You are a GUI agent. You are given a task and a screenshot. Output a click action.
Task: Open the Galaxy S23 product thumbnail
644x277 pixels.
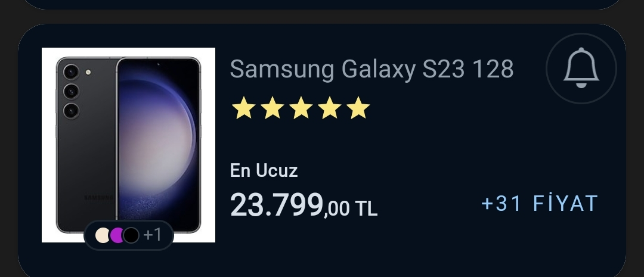click(129, 145)
